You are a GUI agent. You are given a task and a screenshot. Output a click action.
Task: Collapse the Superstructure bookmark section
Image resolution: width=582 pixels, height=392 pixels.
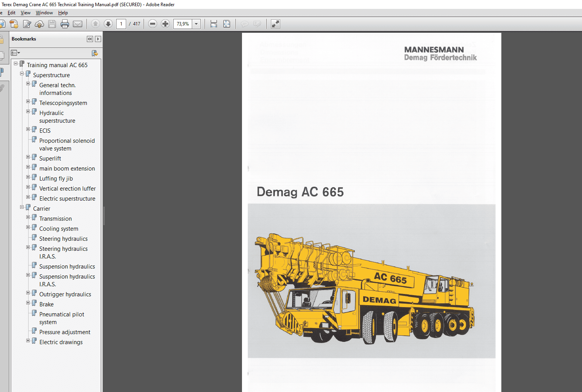22,73
